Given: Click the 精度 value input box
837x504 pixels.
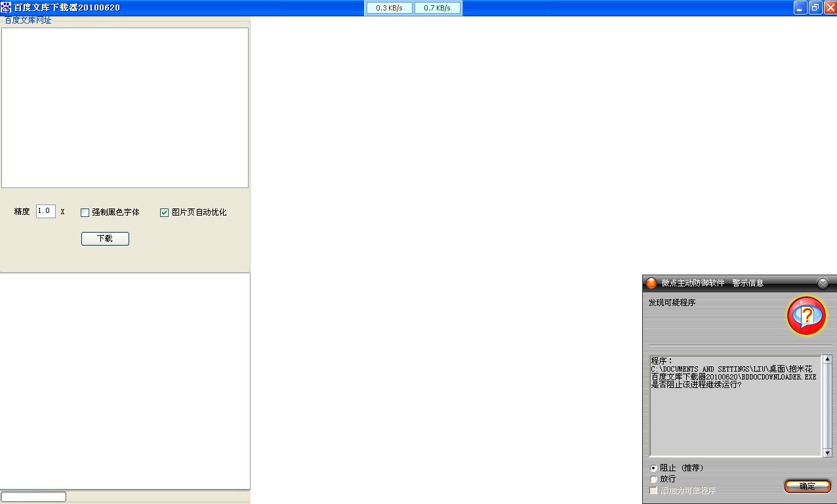Looking at the screenshot, I should point(45,211).
